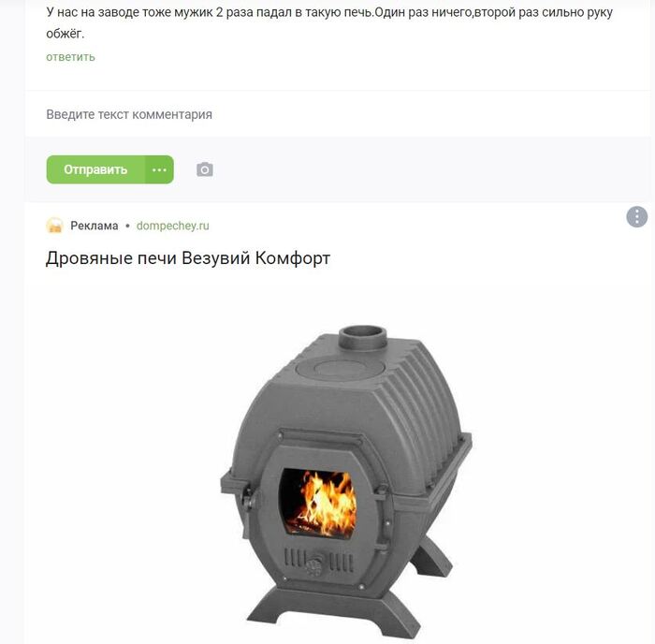Click the stove's front leg stand
Image resolution: width=655 pixels, height=644 pixels.
click(x=333, y=613)
